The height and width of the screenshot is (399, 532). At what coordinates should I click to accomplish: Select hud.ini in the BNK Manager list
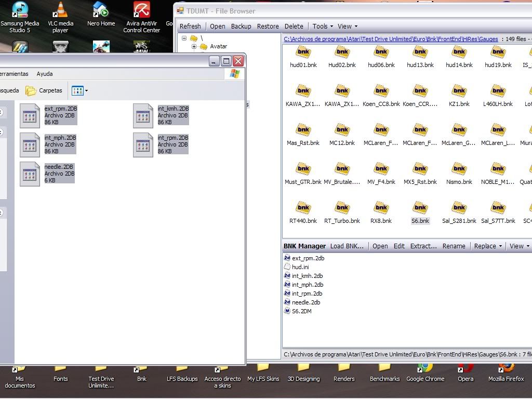[x=300, y=267]
